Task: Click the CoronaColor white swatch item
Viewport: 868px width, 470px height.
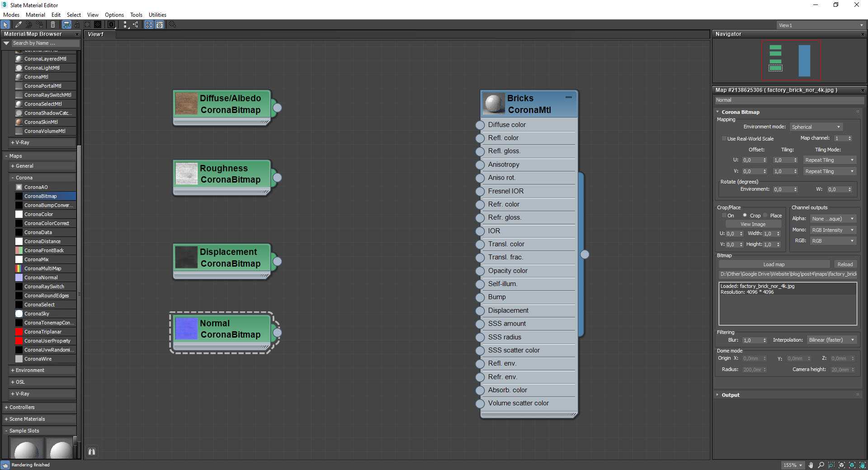Action: click(38, 214)
